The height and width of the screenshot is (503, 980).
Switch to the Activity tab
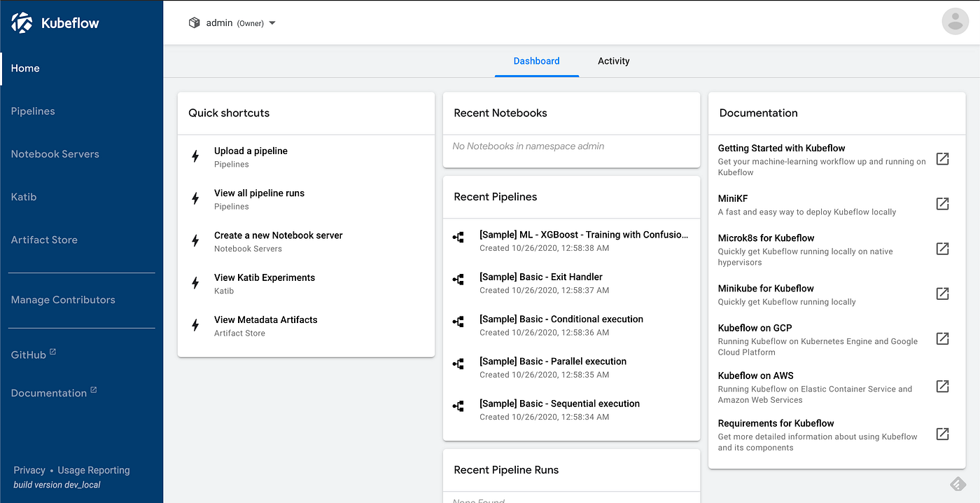click(613, 61)
